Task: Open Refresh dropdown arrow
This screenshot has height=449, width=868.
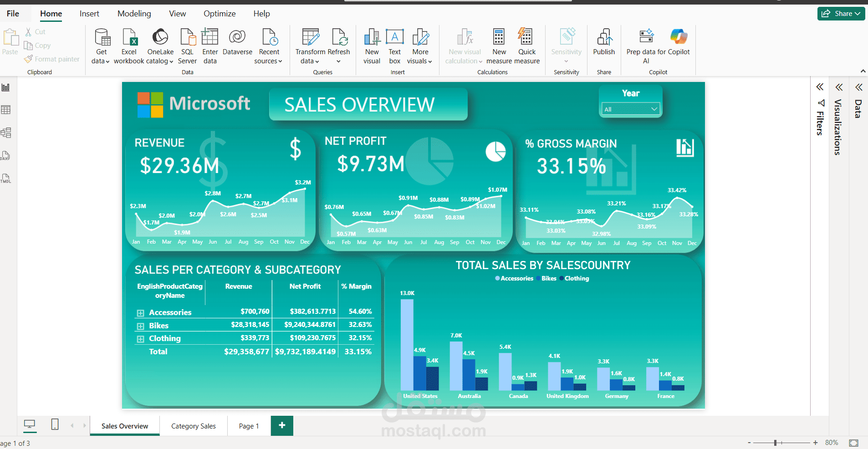Action: coord(338,61)
